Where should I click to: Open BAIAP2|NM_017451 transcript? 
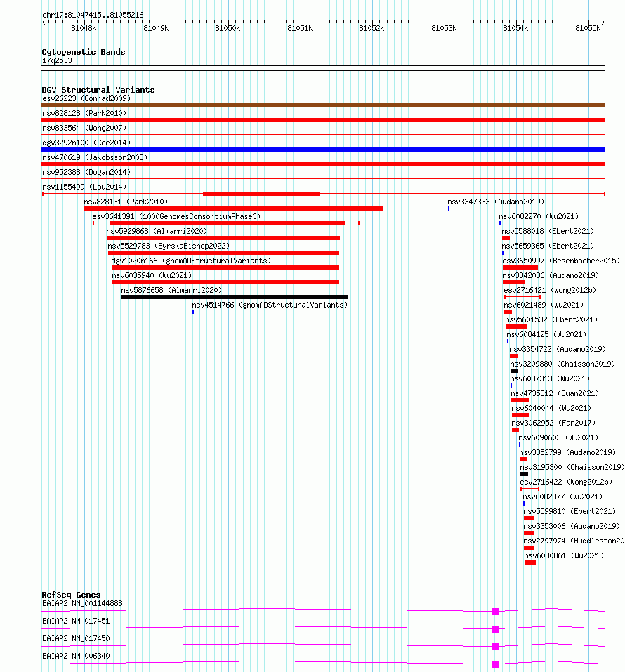click(76, 621)
